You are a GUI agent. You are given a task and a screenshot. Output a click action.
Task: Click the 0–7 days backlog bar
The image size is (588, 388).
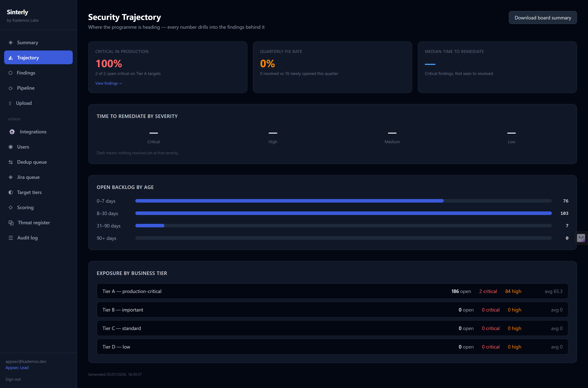(343, 201)
